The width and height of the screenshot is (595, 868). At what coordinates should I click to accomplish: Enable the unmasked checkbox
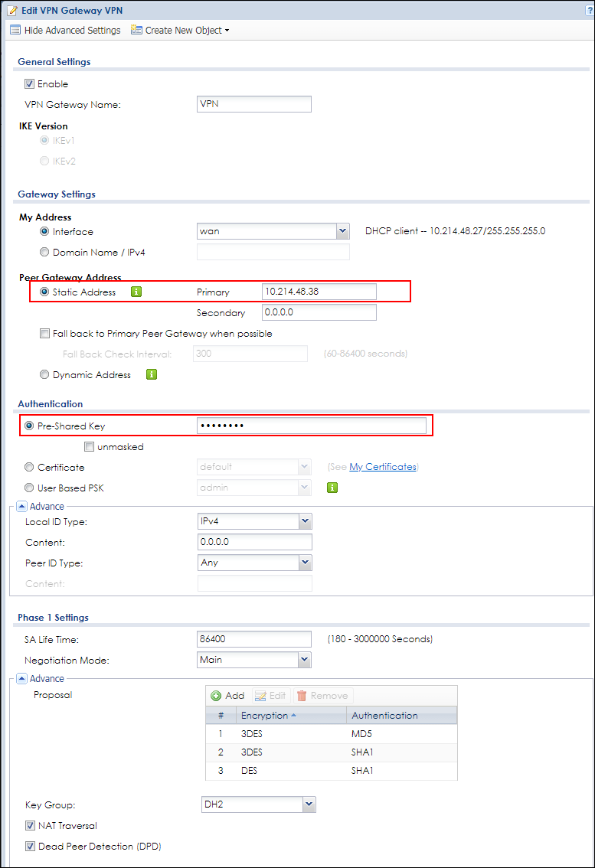[x=90, y=447]
